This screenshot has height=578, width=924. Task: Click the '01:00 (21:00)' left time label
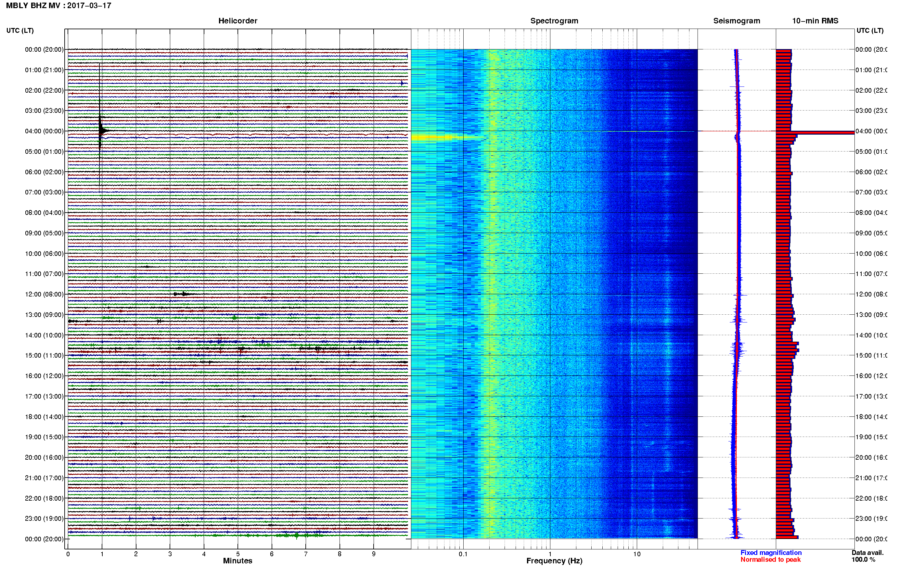(44, 70)
